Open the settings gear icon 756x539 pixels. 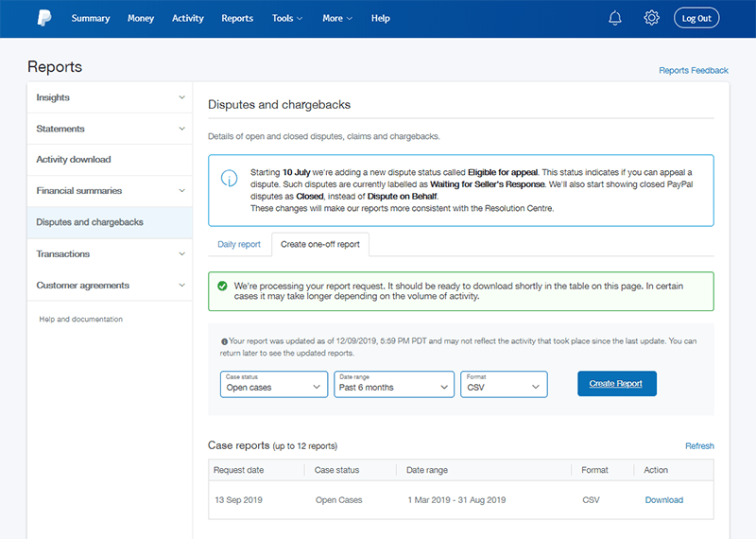651,18
